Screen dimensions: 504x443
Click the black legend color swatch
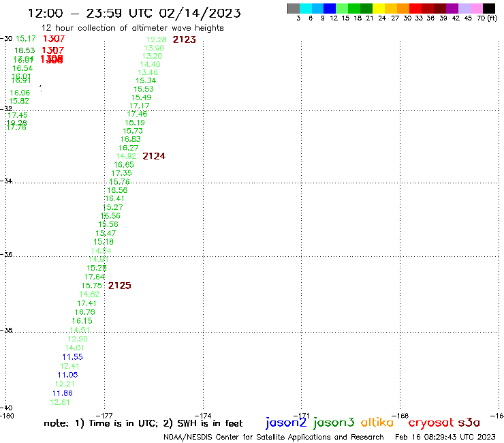pyautogui.click(x=488, y=8)
